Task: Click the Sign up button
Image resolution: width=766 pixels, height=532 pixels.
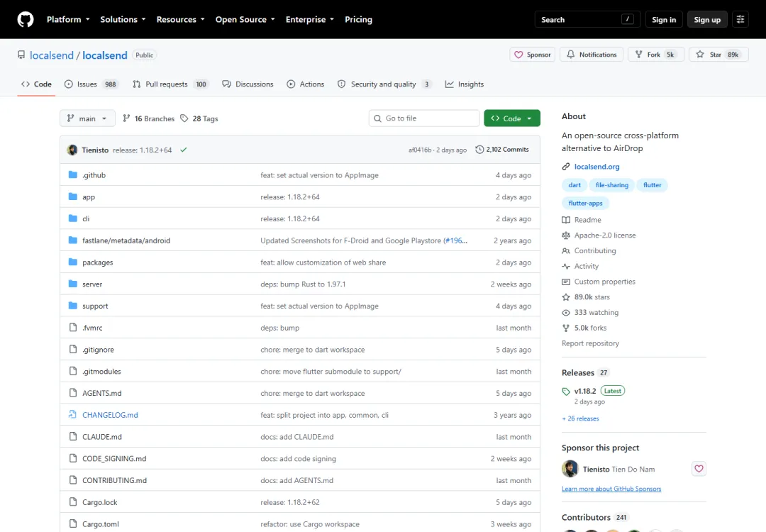Action: [x=707, y=20]
